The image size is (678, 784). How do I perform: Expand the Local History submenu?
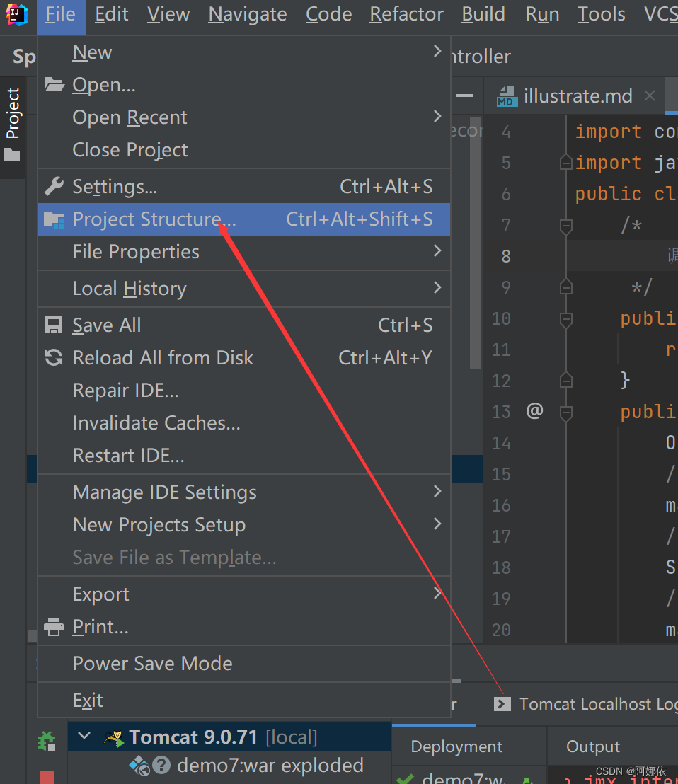[244, 289]
